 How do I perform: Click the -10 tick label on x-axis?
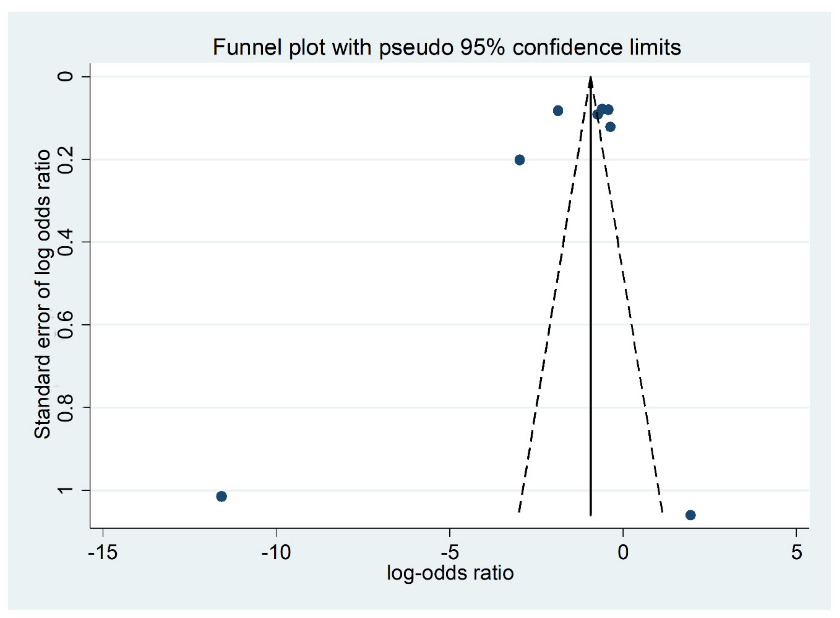point(276,552)
